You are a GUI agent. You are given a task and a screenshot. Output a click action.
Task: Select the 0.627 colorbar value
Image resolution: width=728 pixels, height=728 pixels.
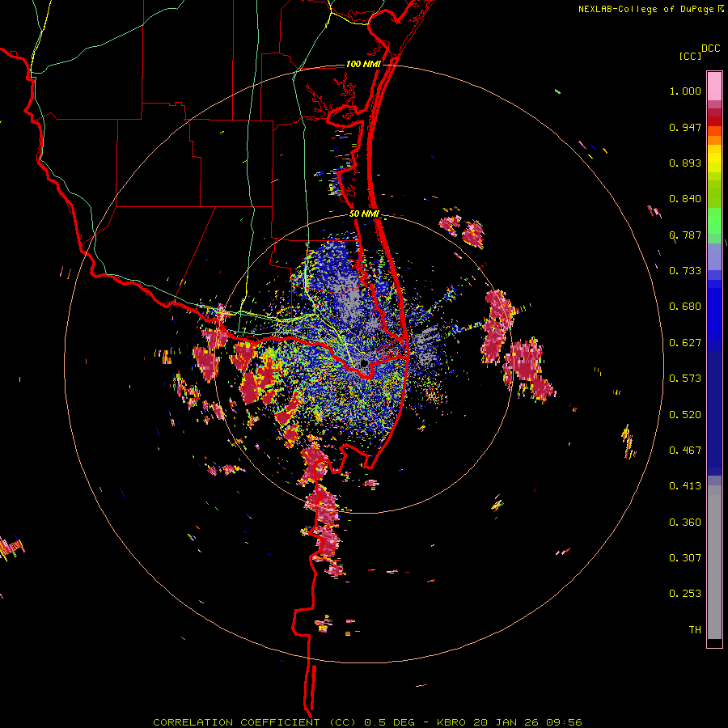pos(685,343)
